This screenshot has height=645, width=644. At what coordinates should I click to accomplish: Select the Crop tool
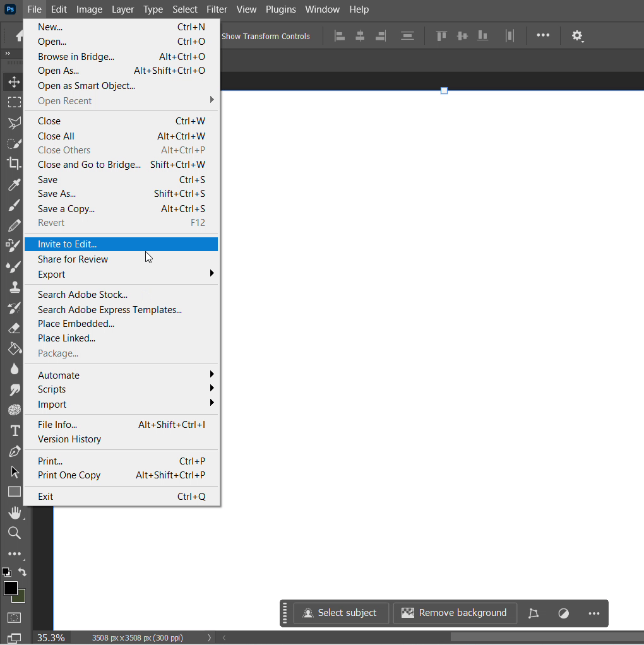(14, 163)
